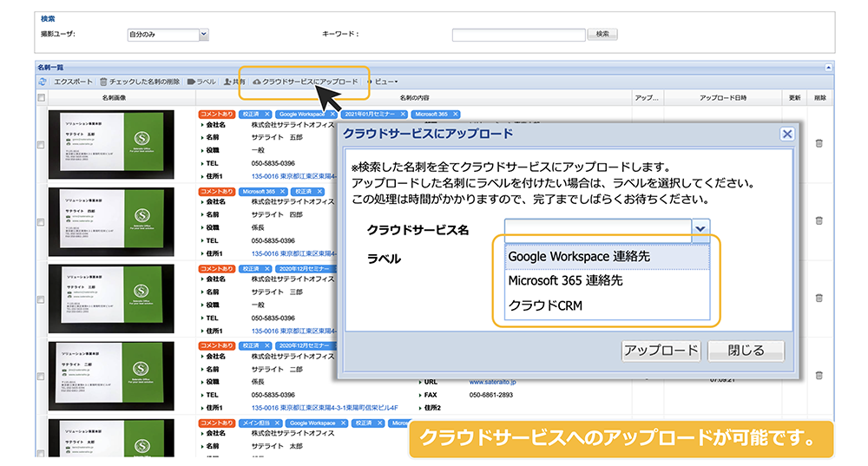The image size is (868, 466).
Task: Click the 検索 search button
Action: (x=602, y=35)
